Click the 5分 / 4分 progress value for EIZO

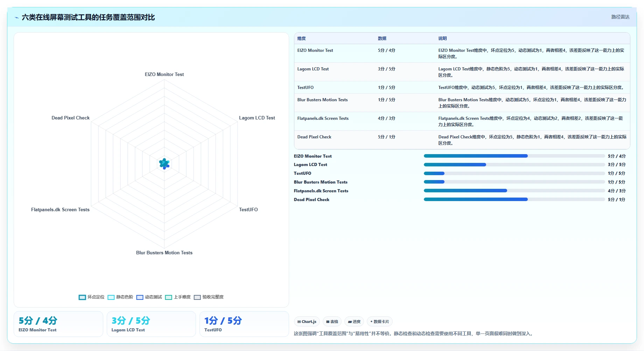coord(617,156)
